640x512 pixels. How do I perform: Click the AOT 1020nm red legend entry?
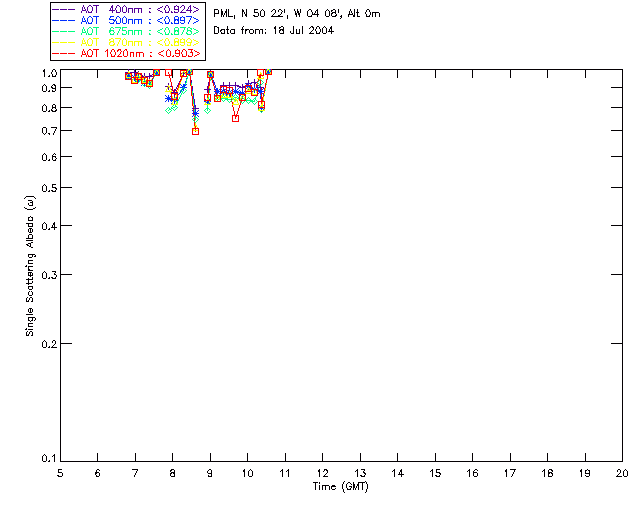click(127, 53)
